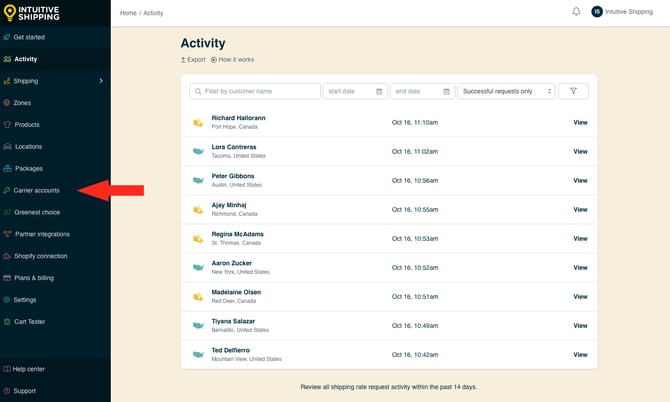The height and width of the screenshot is (402, 670).
Task: Click the Plans & billing card icon
Action: [x=7, y=278]
